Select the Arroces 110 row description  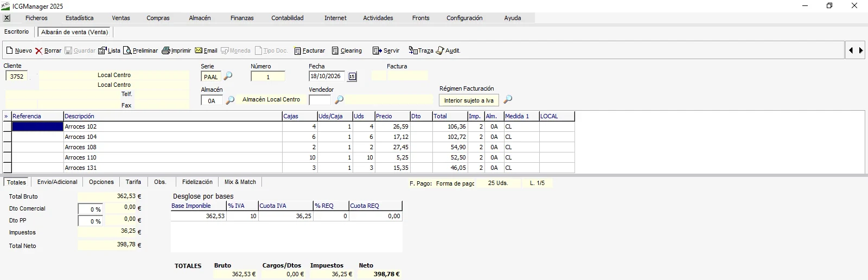(x=173, y=157)
